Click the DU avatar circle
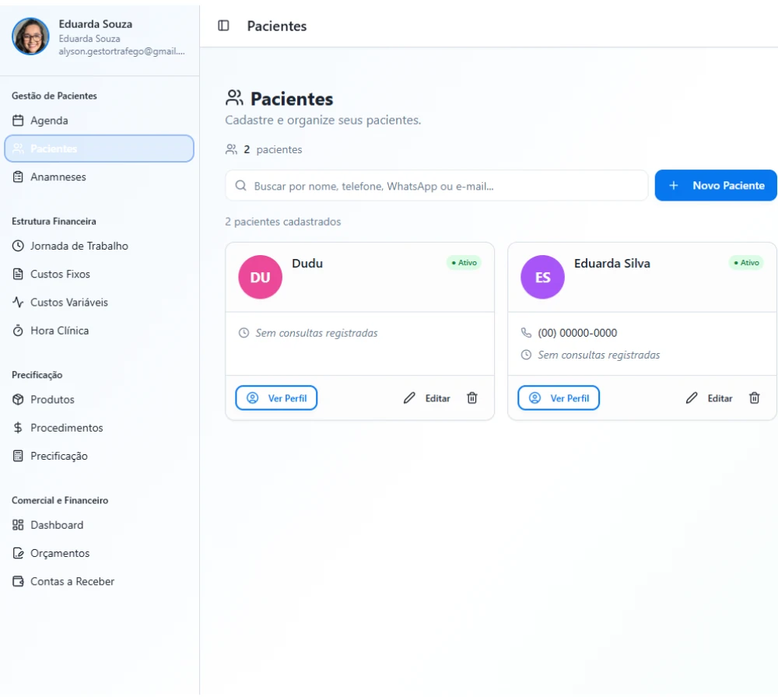This screenshot has width=778, height=700. coord(260,277)
